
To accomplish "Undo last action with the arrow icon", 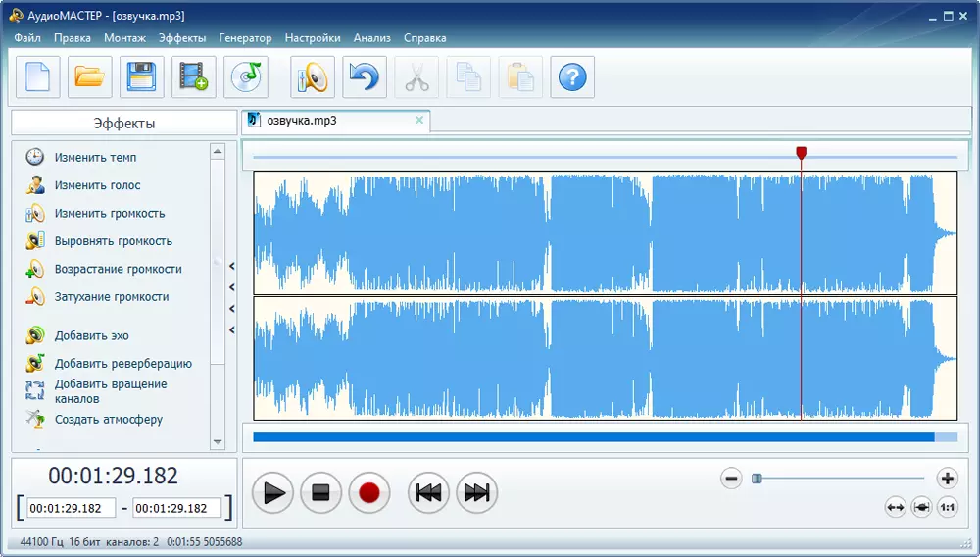I will point(366,76).
